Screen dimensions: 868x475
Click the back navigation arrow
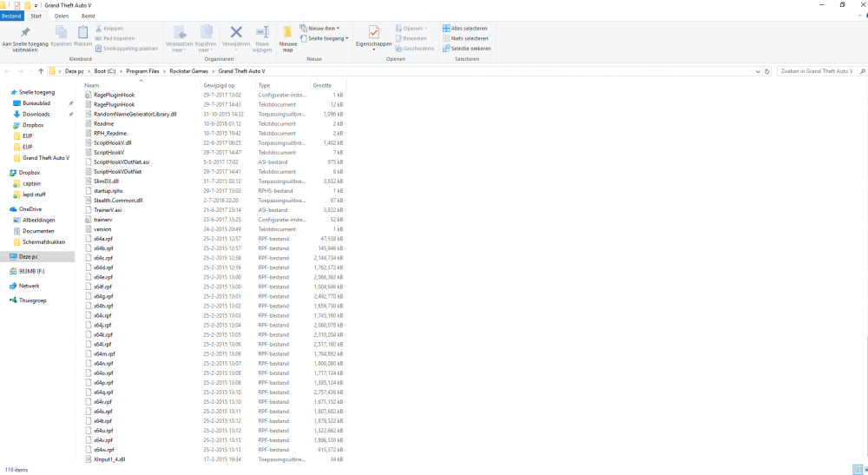click(x=7, y=71)
